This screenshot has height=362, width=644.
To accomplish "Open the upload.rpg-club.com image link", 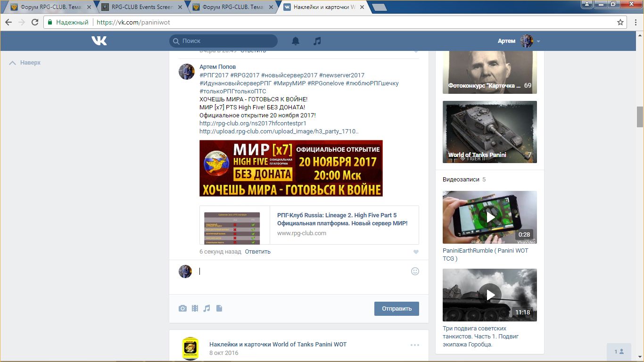I will click(x=279, y=132).
